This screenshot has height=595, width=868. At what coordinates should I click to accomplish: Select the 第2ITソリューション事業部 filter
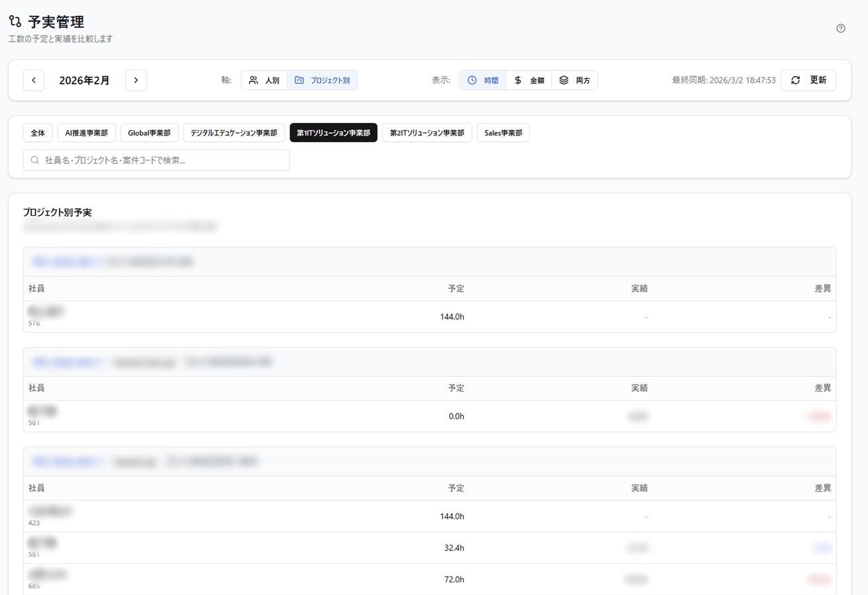point(427,133)
